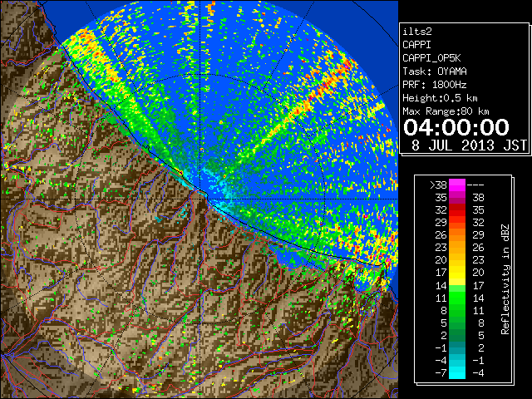Click the 'ilts2' product label

(x=417, y=32)
